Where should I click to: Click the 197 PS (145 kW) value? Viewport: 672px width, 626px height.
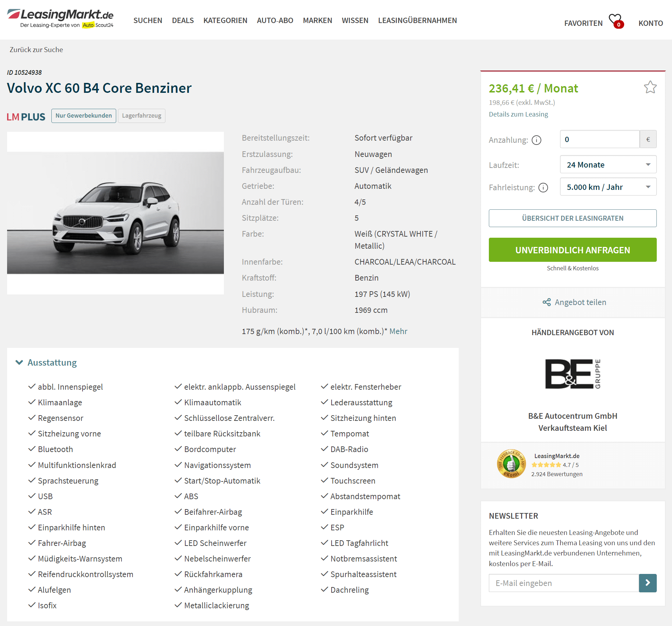click(x=382, y=294)
